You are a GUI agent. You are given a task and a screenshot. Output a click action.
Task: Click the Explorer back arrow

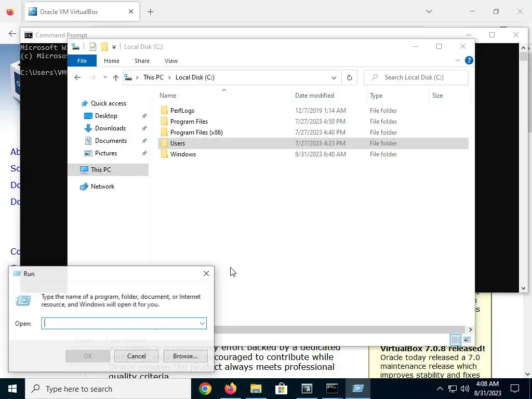[x=77, y=77]
